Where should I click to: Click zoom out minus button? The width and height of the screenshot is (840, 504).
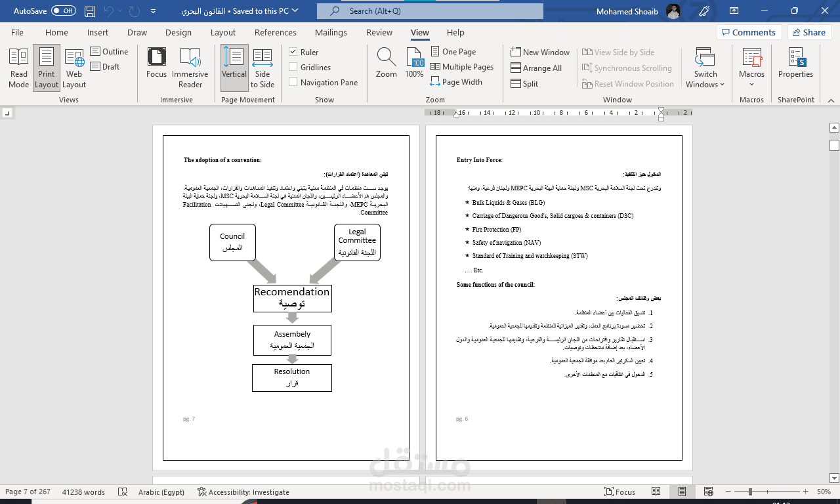728,492
